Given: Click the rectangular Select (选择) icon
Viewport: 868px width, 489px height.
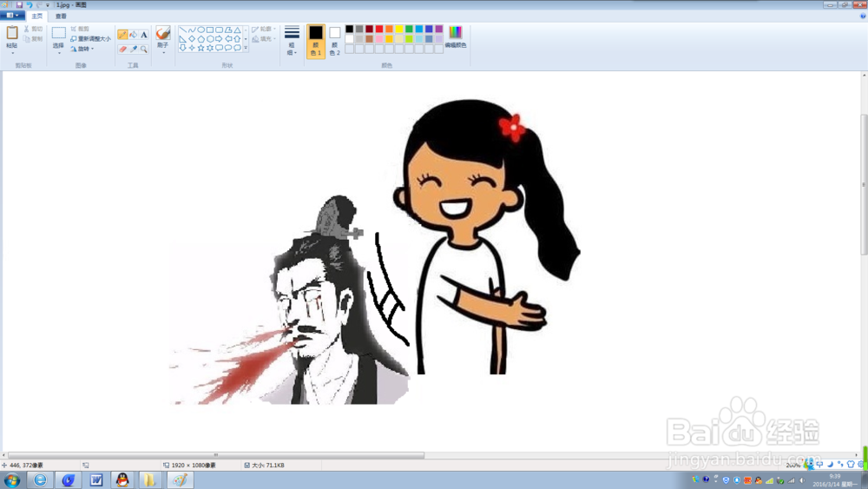Looking at the screenshot, I should pos(59,33).
